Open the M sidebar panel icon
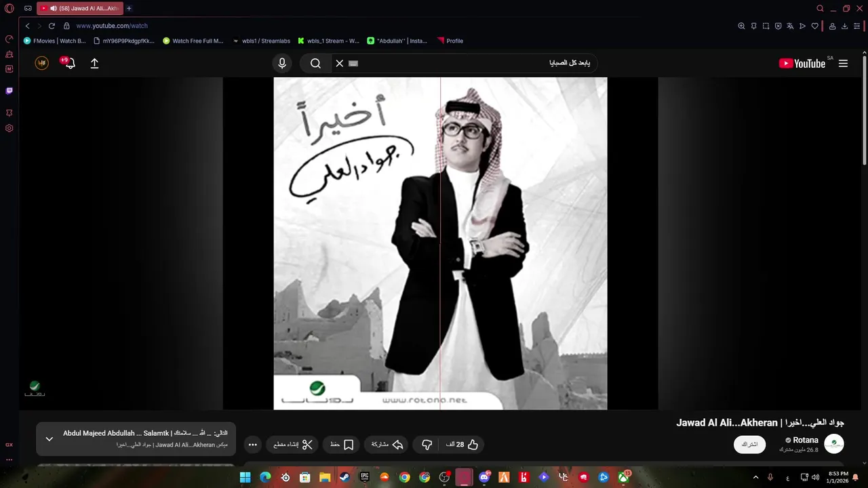 coord(9,69)
